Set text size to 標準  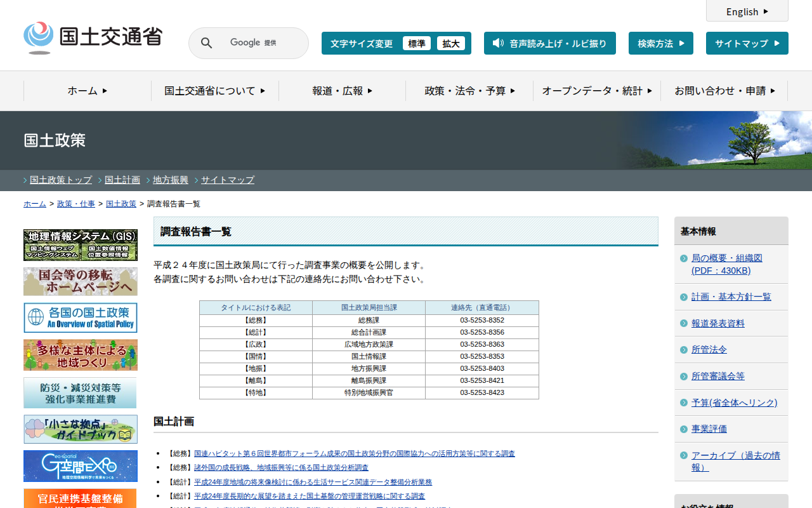pos(417,43)
